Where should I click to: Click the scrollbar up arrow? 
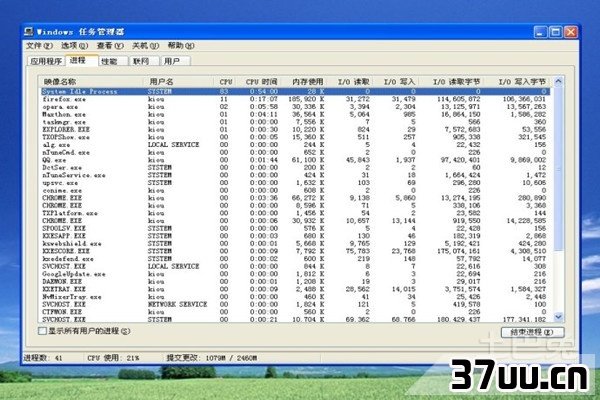[558, 81]
